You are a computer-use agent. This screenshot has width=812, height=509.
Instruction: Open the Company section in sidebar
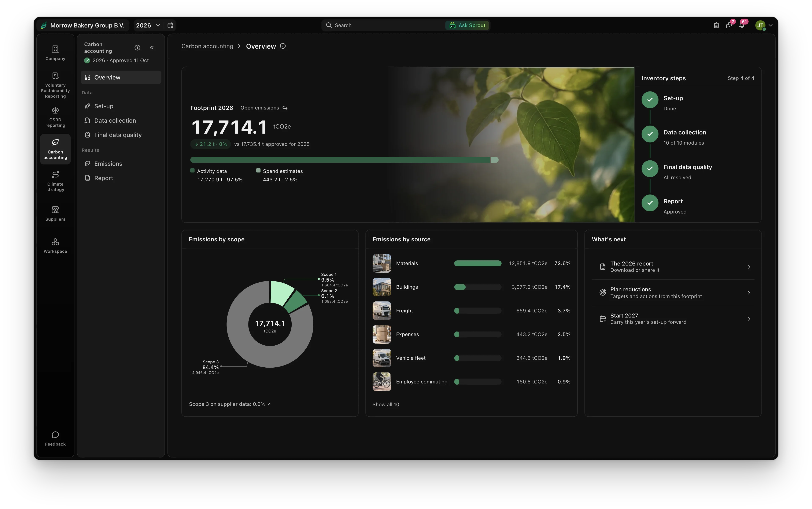55,53
